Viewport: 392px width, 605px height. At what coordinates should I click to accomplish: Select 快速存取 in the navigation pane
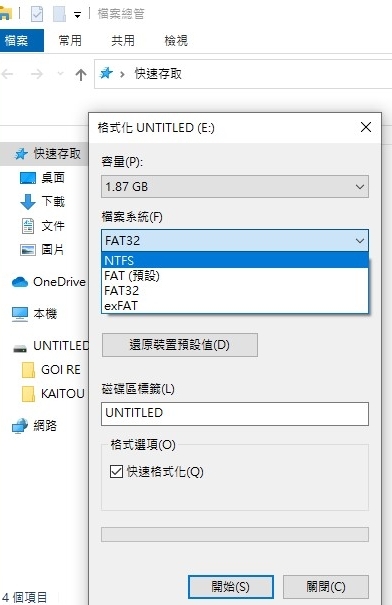pyautogui.click(x=57, y=154)
